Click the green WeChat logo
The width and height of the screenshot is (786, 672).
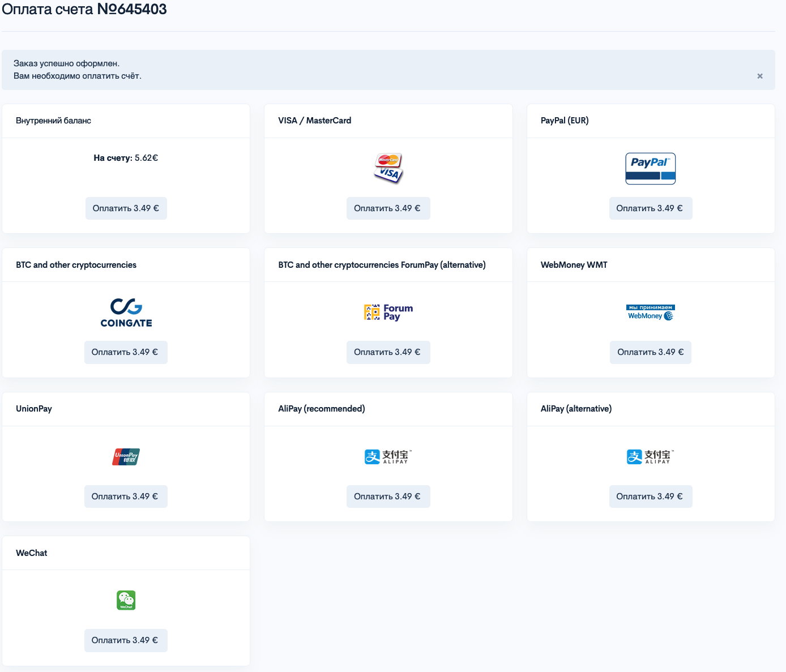click(126, 600)
